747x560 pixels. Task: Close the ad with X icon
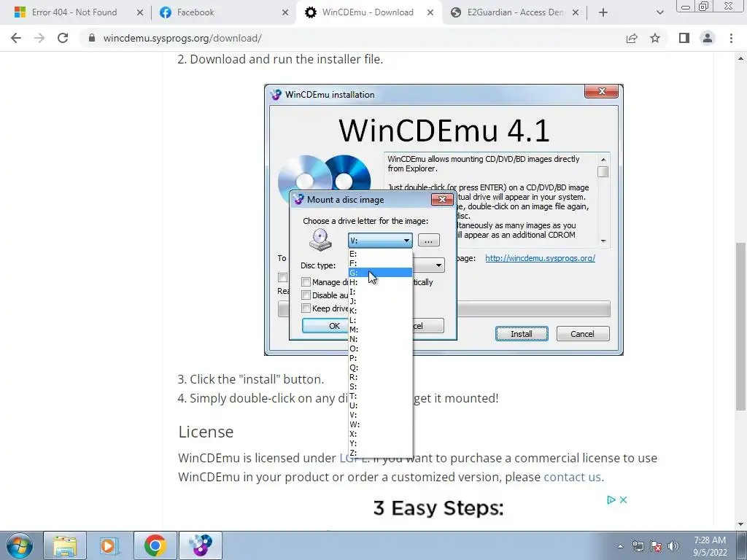click(x=623, y=499)
